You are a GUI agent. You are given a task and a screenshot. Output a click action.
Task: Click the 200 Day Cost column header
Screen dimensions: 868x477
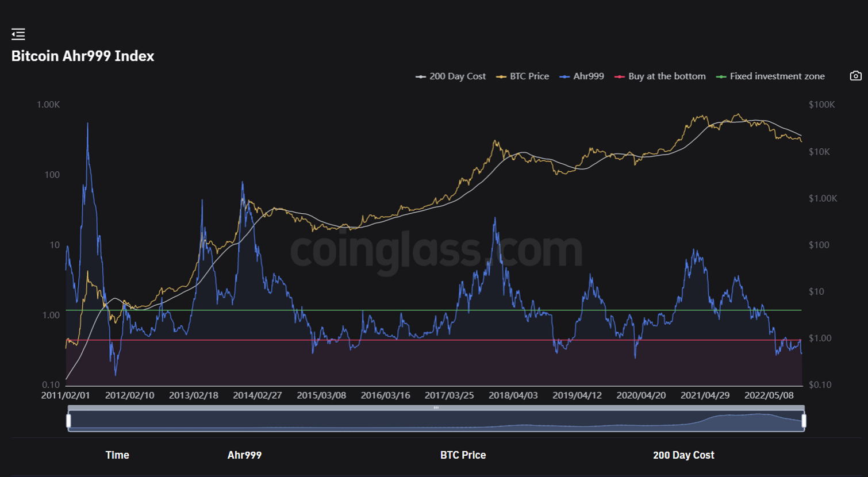point(683,455)
